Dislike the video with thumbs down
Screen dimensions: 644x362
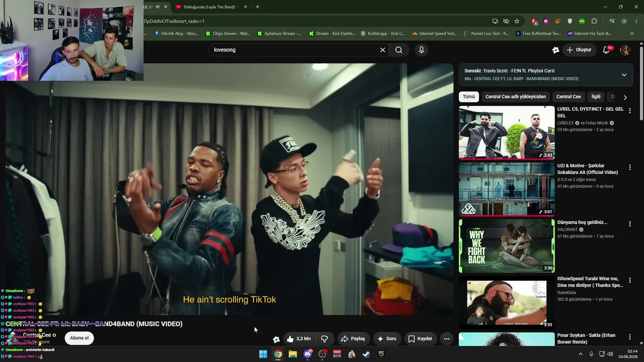325,339
